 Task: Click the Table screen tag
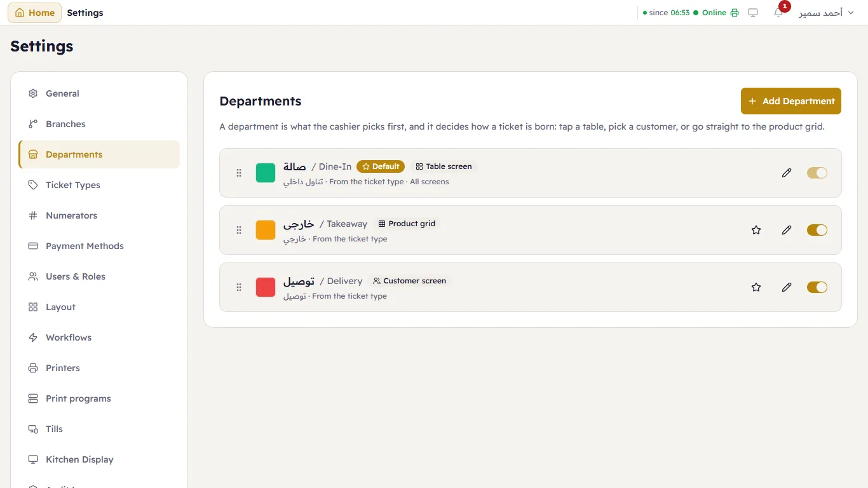coord(444,166)
